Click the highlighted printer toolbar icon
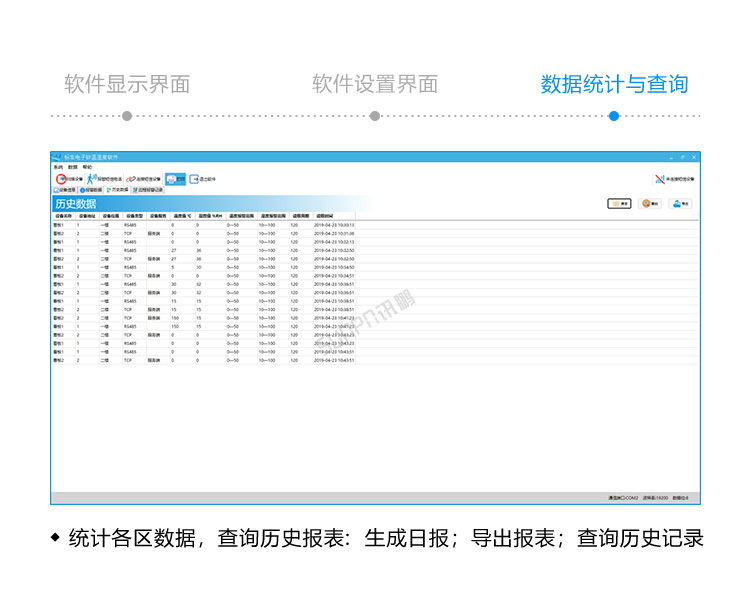750x595 pixels. [x=175, y=179]
